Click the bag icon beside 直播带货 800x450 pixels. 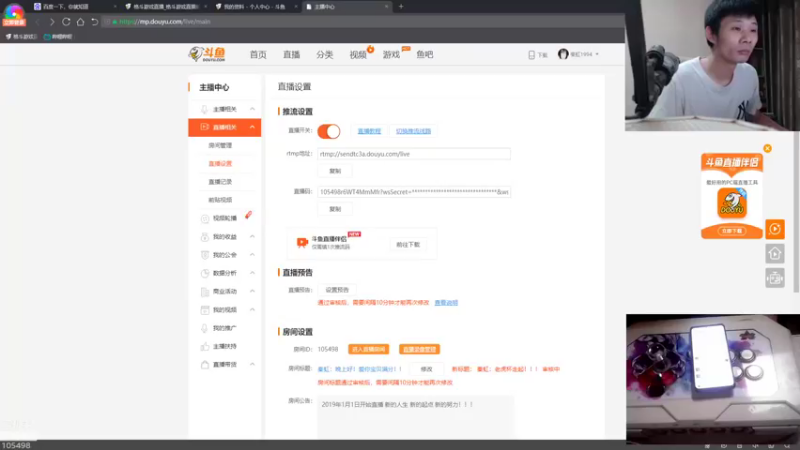pyautogui.click(x=205, y=365)
